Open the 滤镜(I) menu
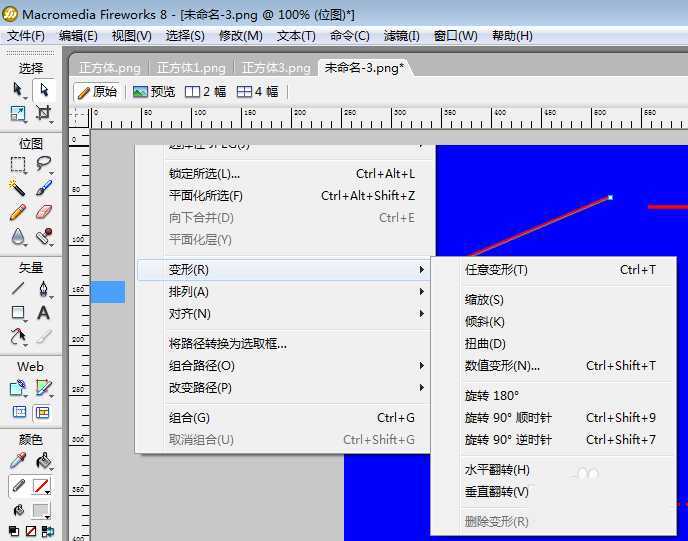This screenshot has width=688, height=541. coord(401,36)
